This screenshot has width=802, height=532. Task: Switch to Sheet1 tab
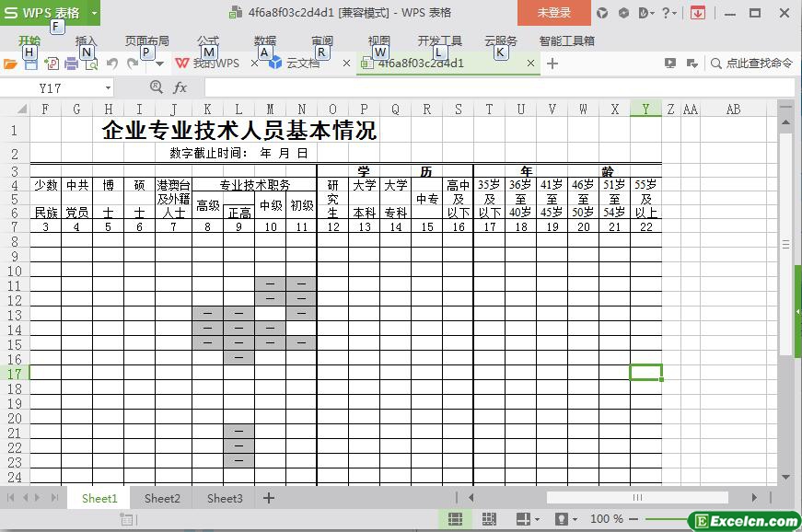tap(99, 498)
